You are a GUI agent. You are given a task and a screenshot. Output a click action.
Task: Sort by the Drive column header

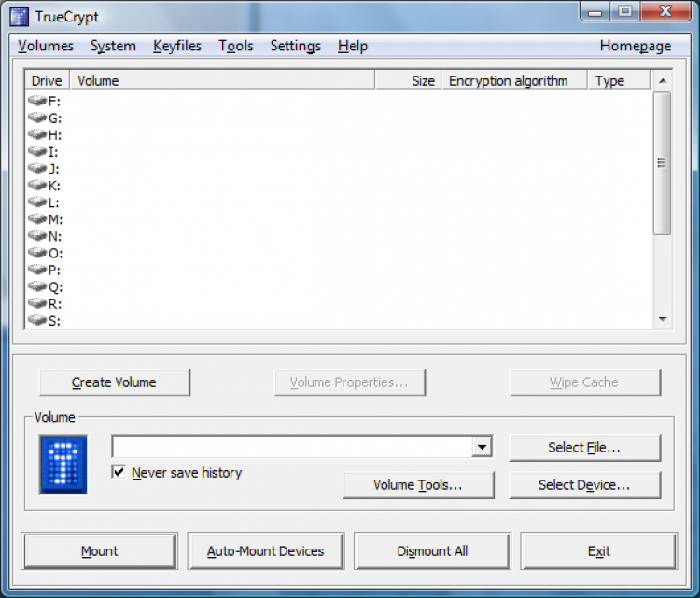point(48,81)
